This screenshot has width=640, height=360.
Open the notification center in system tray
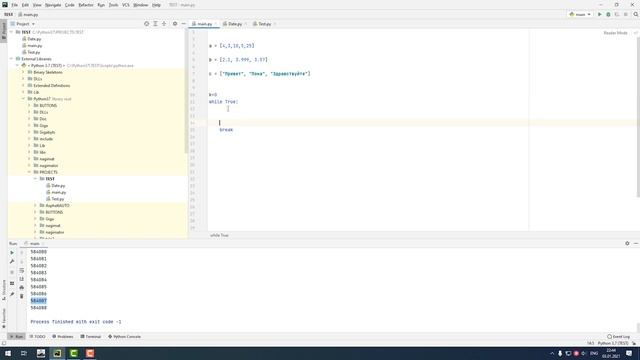(629, 353)
